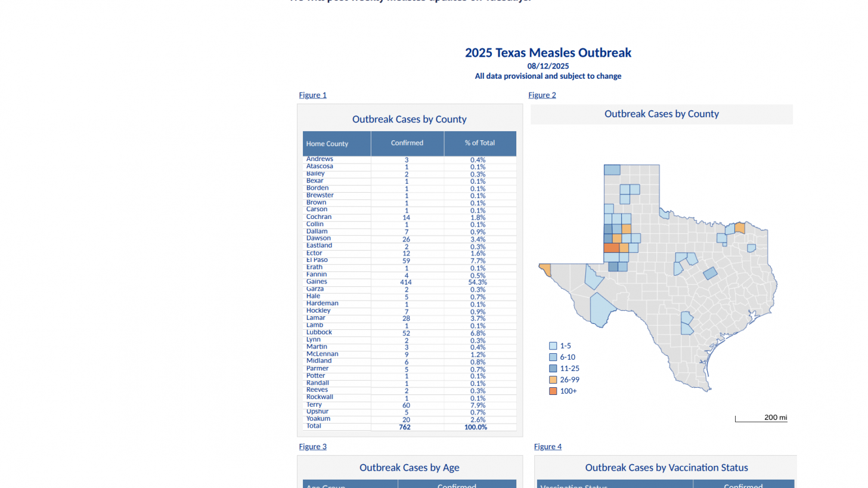The height and width of the screenshot is (488, 868).
Task: Click the 6-10 legend color box
Action: (553, 357)
